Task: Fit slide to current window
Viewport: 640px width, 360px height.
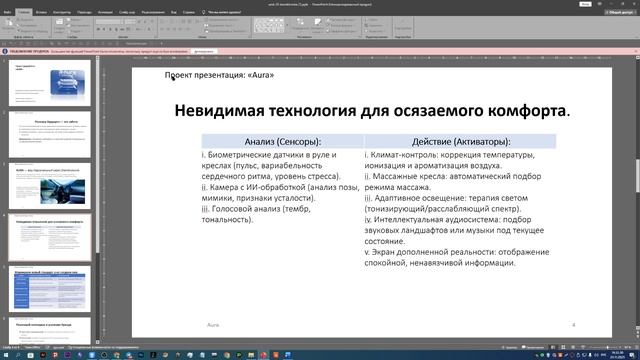Action: pyautogui.click(x=636, y=347)
